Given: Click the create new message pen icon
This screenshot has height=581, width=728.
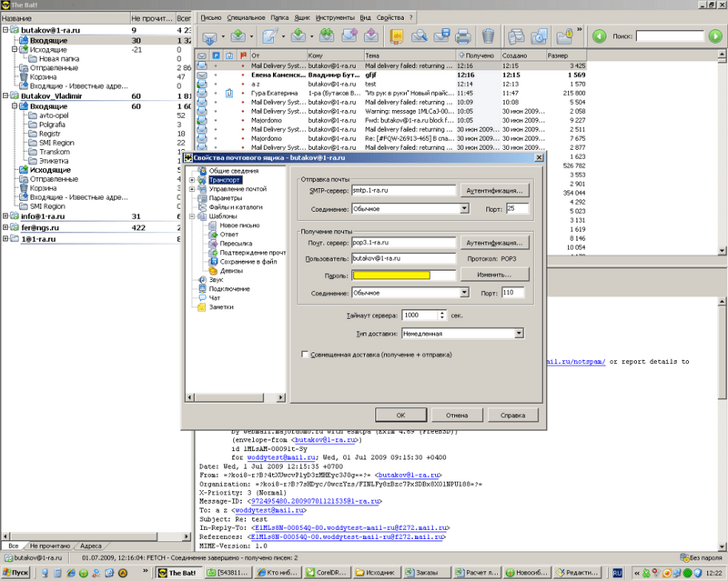Looking at the screenshot, I should [x=270, y=36].
